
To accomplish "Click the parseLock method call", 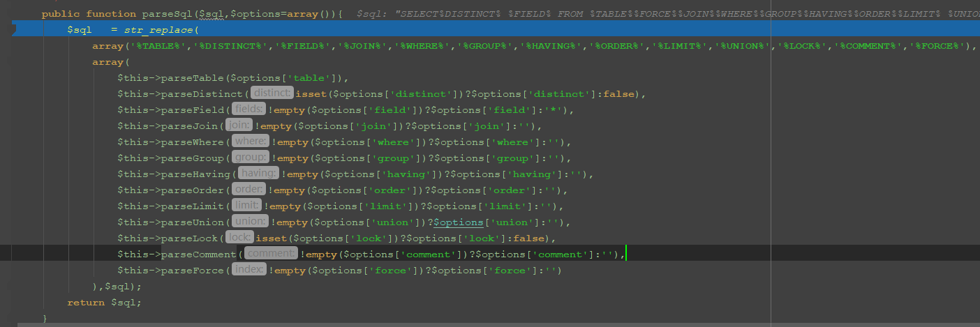I will [x=189, y=238].
